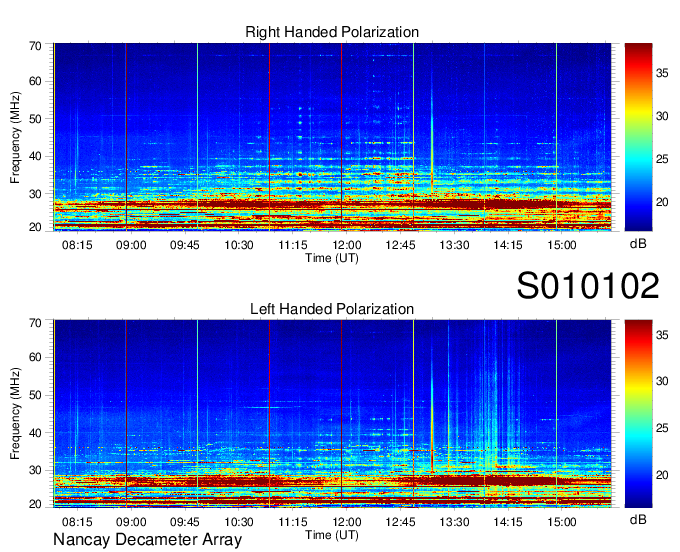Click the '20' value beside the upper colorbar
This screenshot has width=680, height=552.
click(x=662, y=202)
